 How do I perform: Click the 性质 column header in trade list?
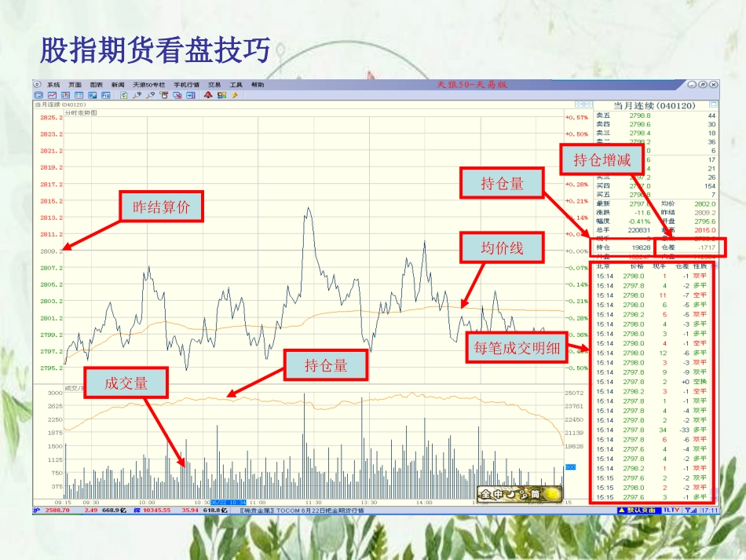pos(700,266)
